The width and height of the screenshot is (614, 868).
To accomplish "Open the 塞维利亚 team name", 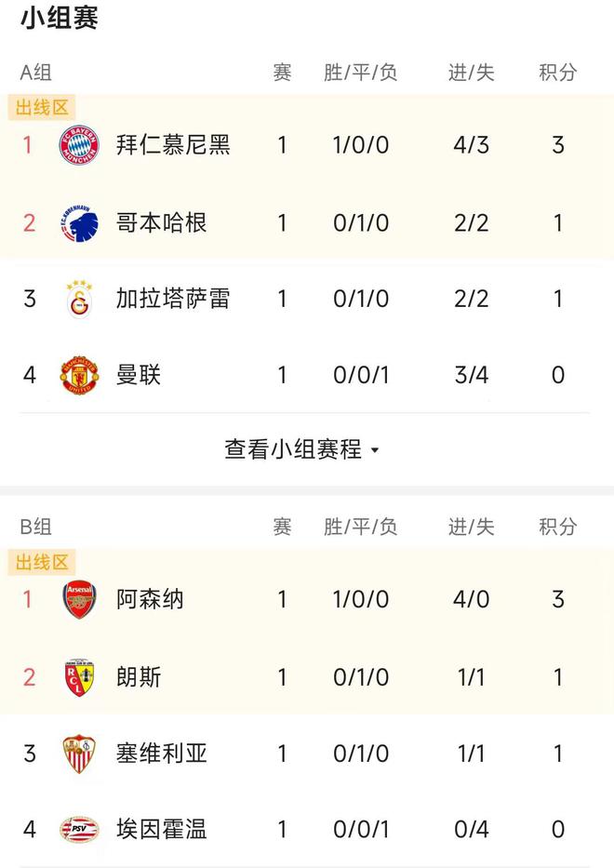I will 161,754.
